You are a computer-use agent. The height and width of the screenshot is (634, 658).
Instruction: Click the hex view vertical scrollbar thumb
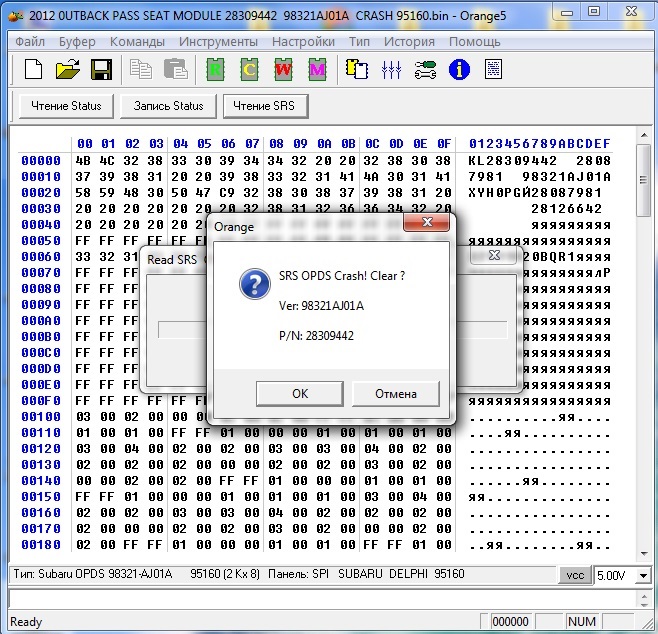(x=644, y=180)
